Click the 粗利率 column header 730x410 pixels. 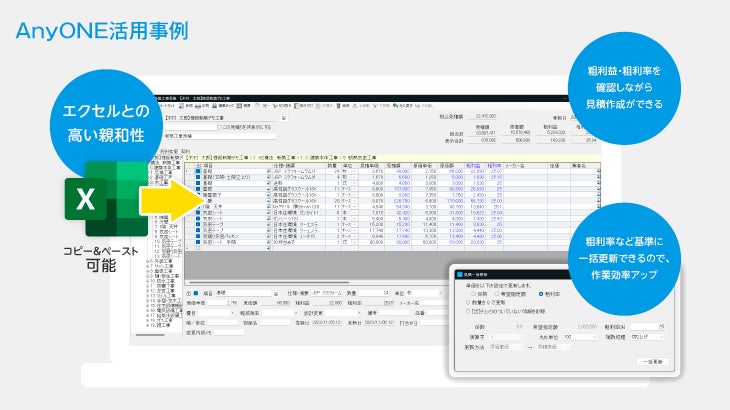point(494,166)
